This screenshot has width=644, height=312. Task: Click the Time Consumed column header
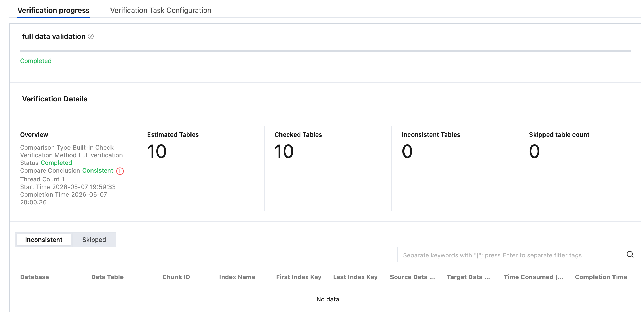pyautogui.click(x=534, y=277)
